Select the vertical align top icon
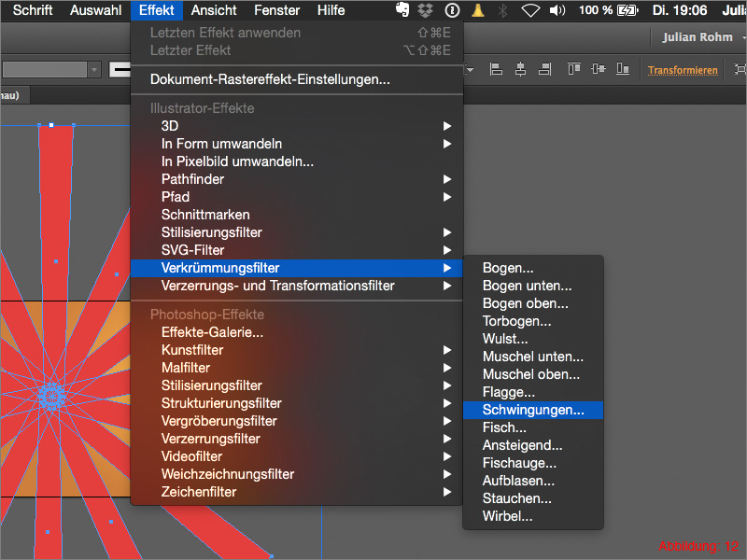 tap(575, 70)
